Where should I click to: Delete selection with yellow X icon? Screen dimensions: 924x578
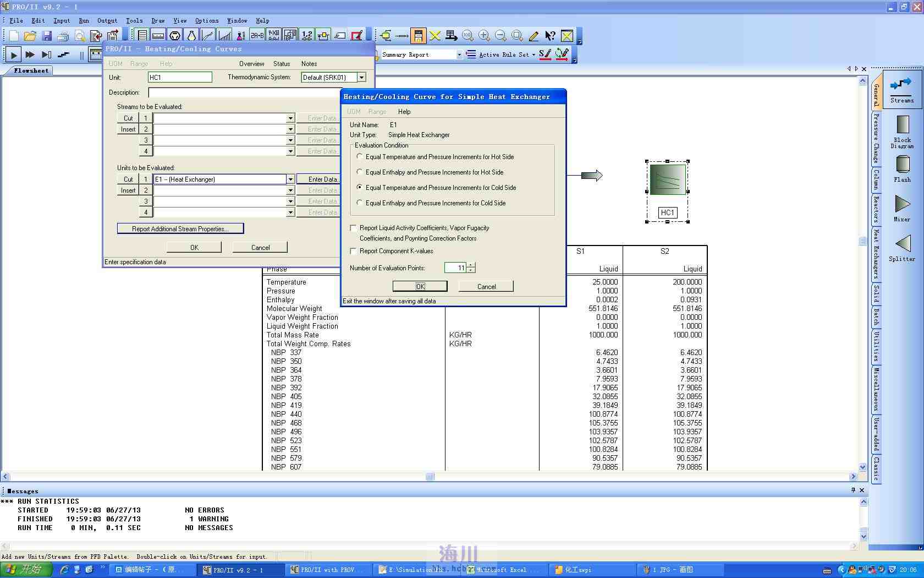point(435,36)
